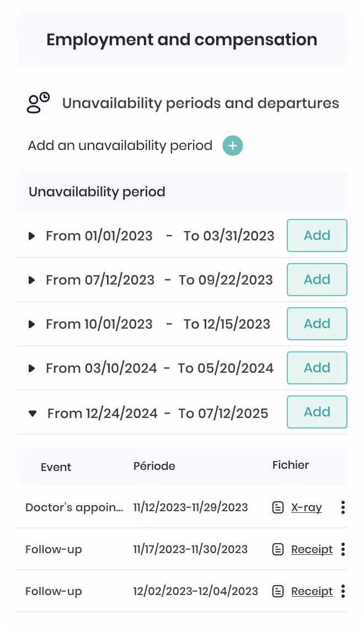Expand the 01/01/2023 to 03/31/2023 period
This screenshot has height=632, width=364.
32,236
